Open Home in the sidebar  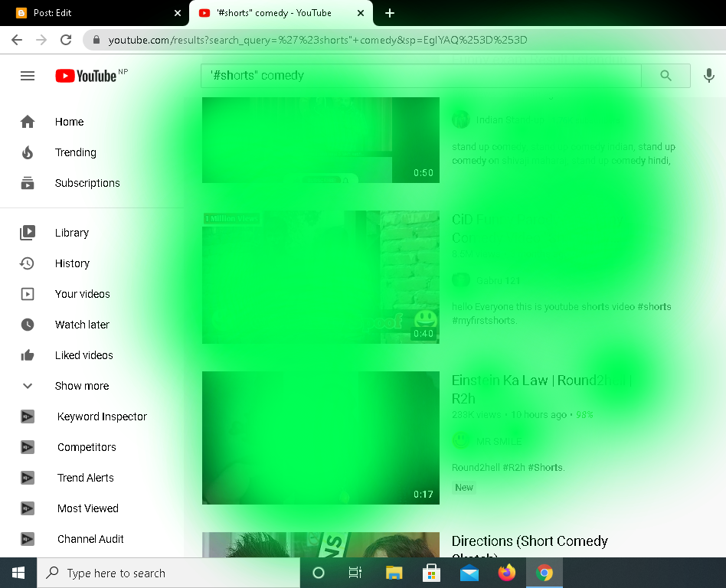(x=70, y=122)
